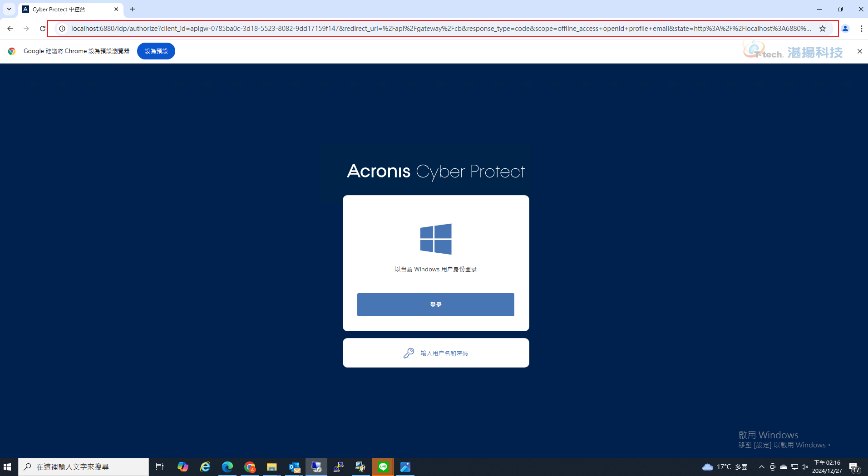Go back to previous page
Image resolution: width=868 pixels, height=476 pixels.
click(x=10, y=29)
